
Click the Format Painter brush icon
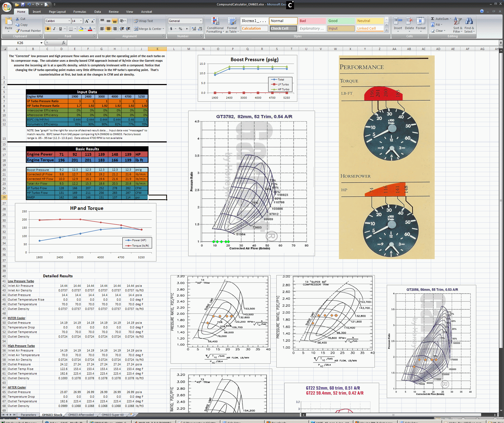18,31
